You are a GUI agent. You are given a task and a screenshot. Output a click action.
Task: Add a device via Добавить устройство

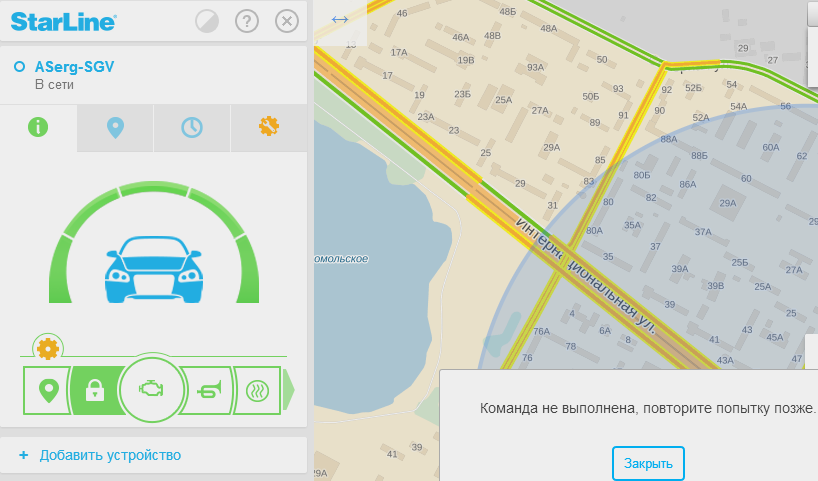[x=110, y=455]
